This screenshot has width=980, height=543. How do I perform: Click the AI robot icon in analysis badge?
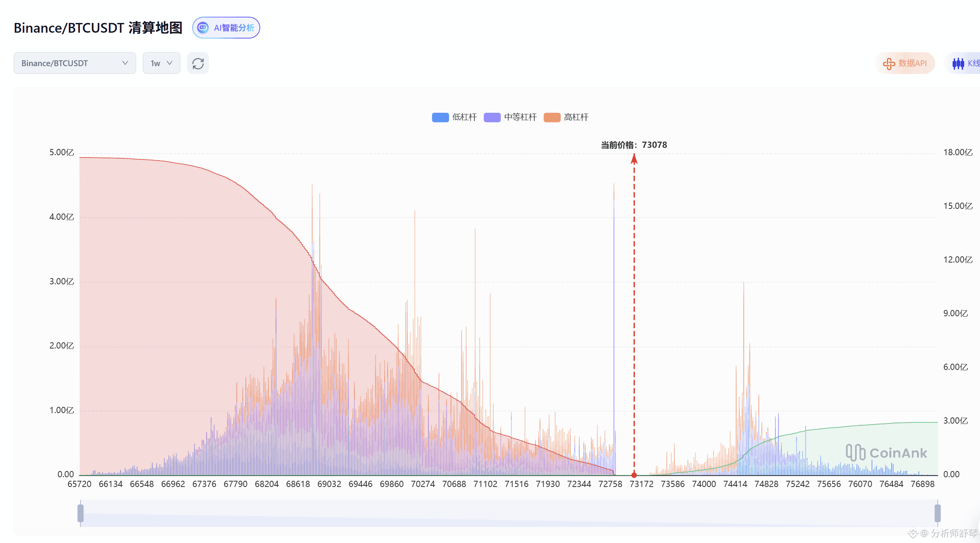coord(203,28)
